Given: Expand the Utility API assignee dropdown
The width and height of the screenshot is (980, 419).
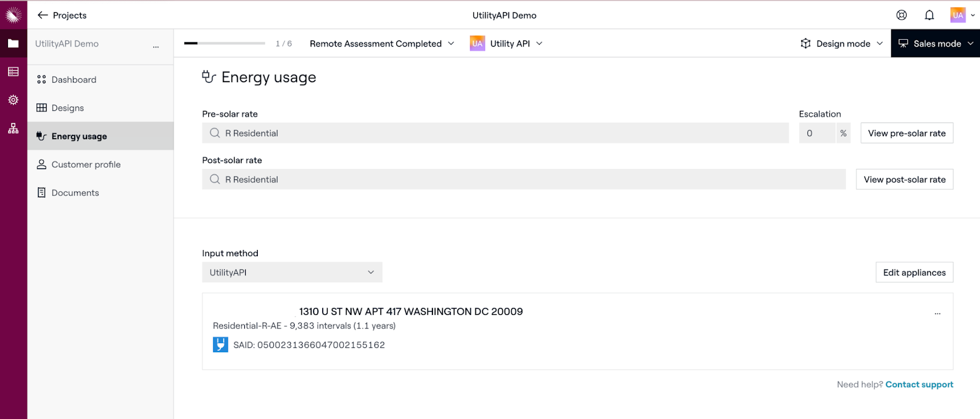Looking at the screenshot, I should tap(507, 43).
